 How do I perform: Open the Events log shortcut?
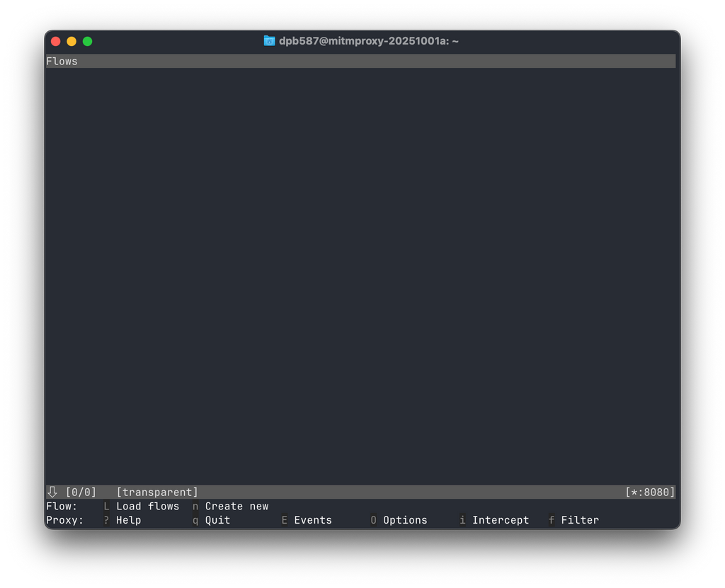(312, 520)
